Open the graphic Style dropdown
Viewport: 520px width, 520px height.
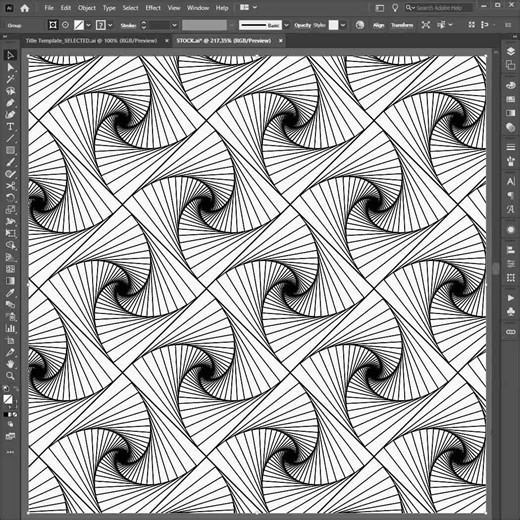coord(343,25)
